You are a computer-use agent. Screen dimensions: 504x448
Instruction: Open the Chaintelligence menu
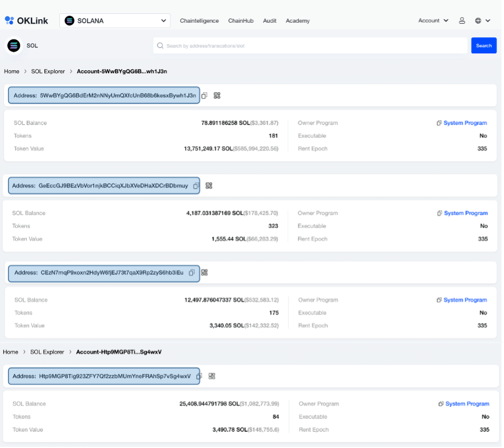coord(199,21)
